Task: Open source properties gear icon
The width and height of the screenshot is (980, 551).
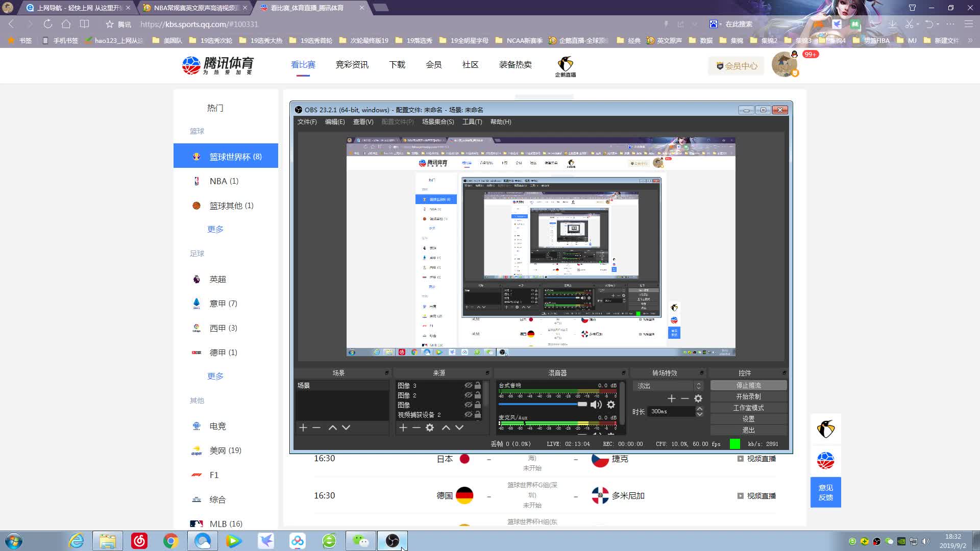Action: click(x=430, y=428)
